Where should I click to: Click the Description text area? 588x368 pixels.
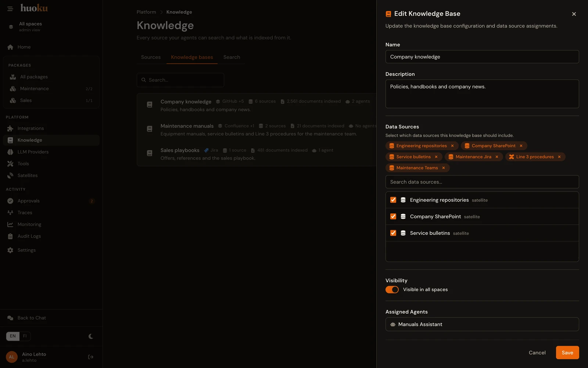[x=482, y=94]
